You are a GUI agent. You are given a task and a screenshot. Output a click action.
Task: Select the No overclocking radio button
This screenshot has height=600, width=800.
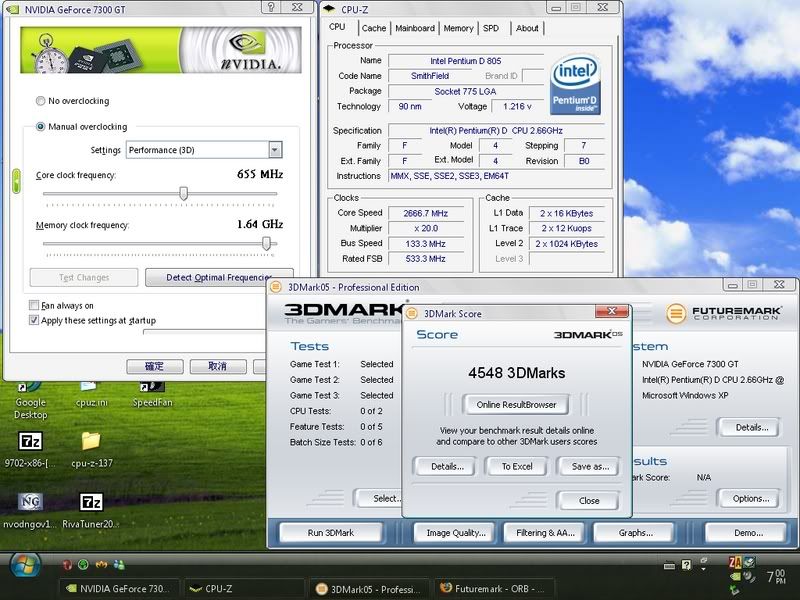tap(40, 101)
